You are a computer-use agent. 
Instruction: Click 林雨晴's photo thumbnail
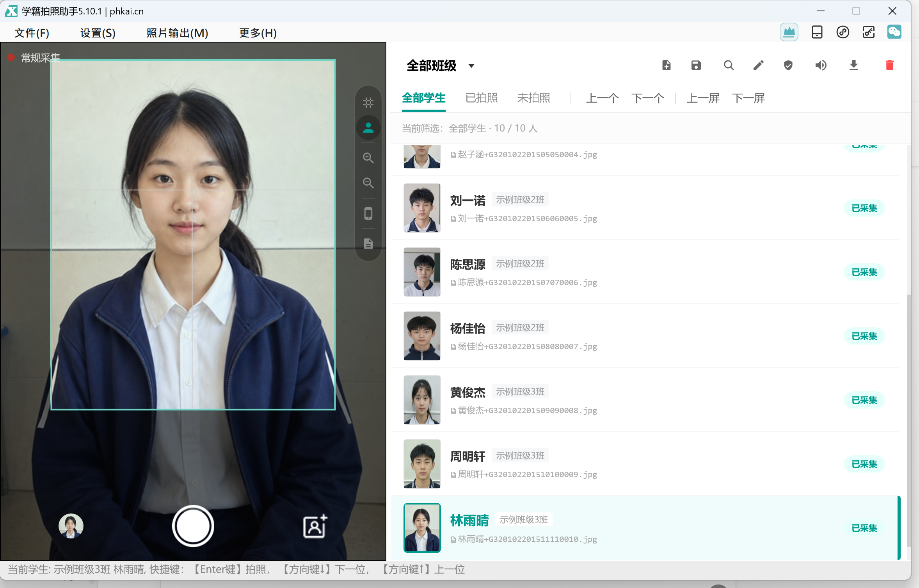coord(422,528)
